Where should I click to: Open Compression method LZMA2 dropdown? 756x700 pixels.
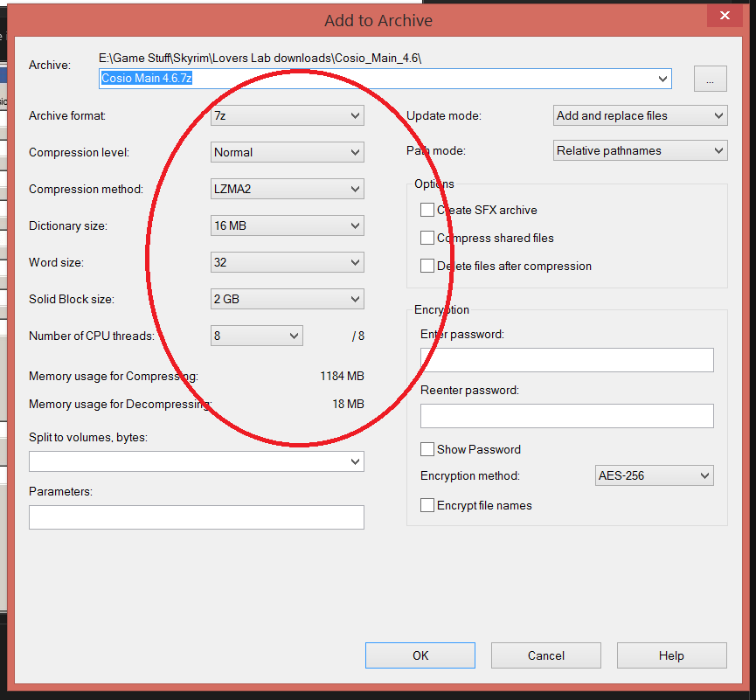288,189
